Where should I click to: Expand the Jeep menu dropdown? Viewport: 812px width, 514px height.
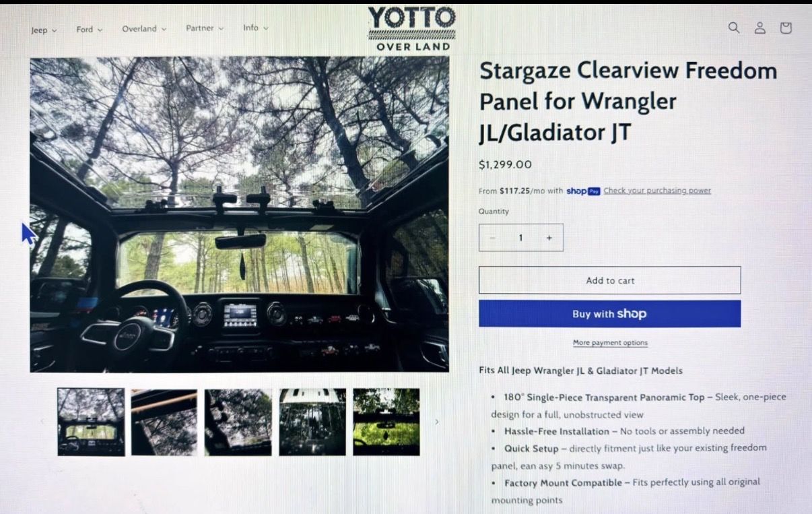[x=44, y=30]
